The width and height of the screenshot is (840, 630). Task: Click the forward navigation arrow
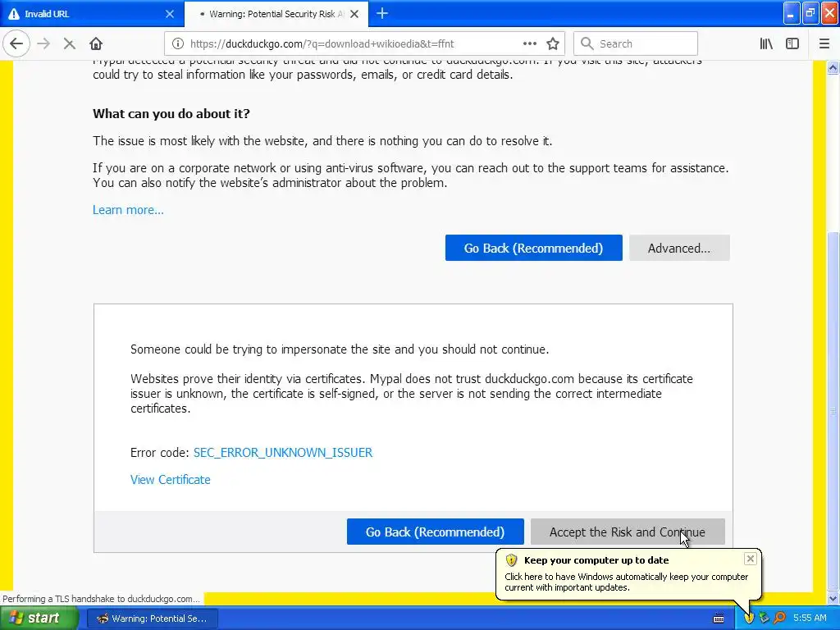pyautogui.click(x=43, y=43)
